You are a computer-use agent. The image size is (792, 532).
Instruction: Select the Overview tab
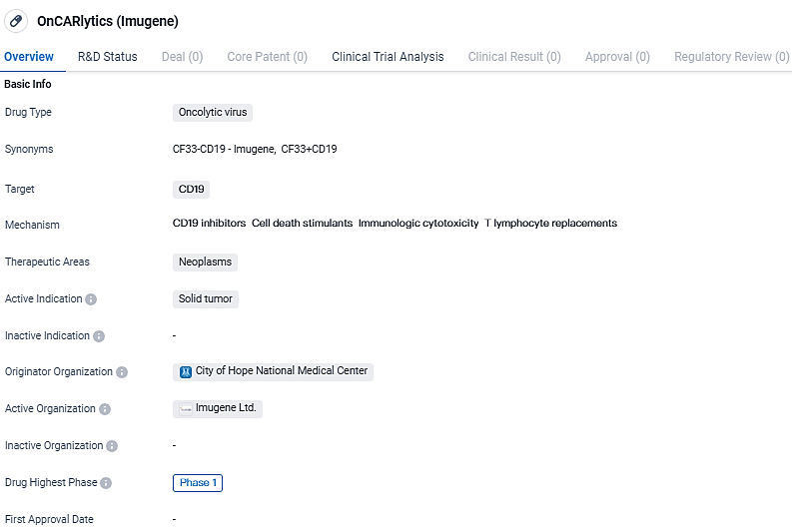[x=29, y=57]
